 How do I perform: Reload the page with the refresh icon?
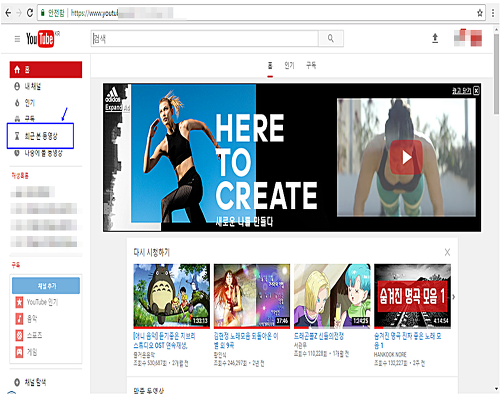point(30,13)
